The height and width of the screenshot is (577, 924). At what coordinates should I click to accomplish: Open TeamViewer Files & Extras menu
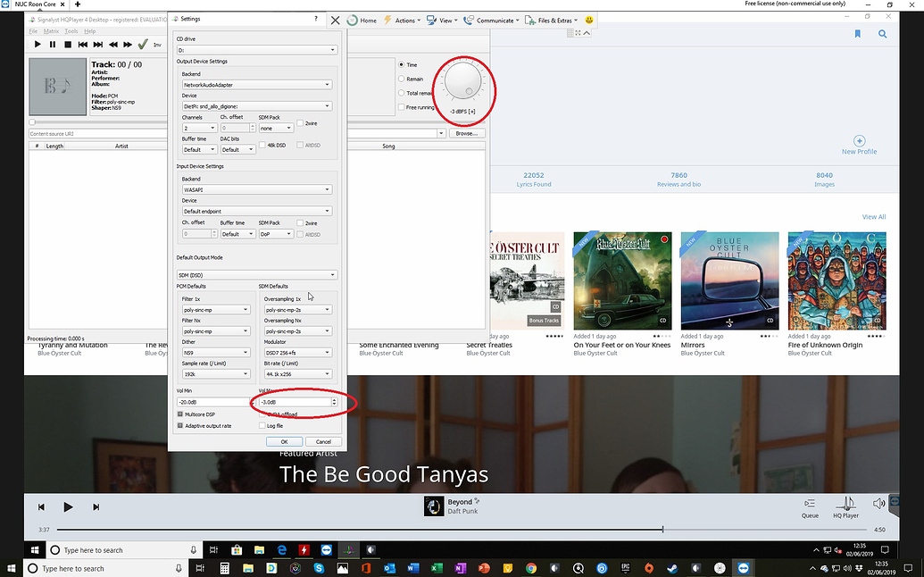coord(551,20)
